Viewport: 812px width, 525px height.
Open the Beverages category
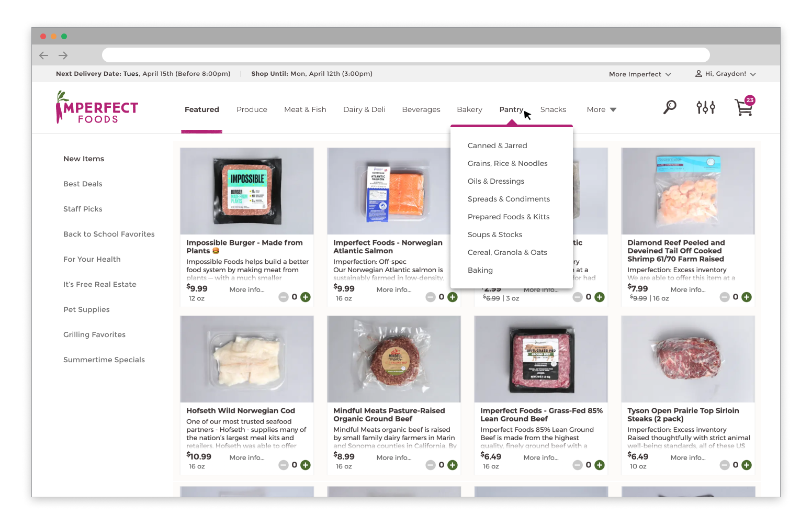(421, 109)
